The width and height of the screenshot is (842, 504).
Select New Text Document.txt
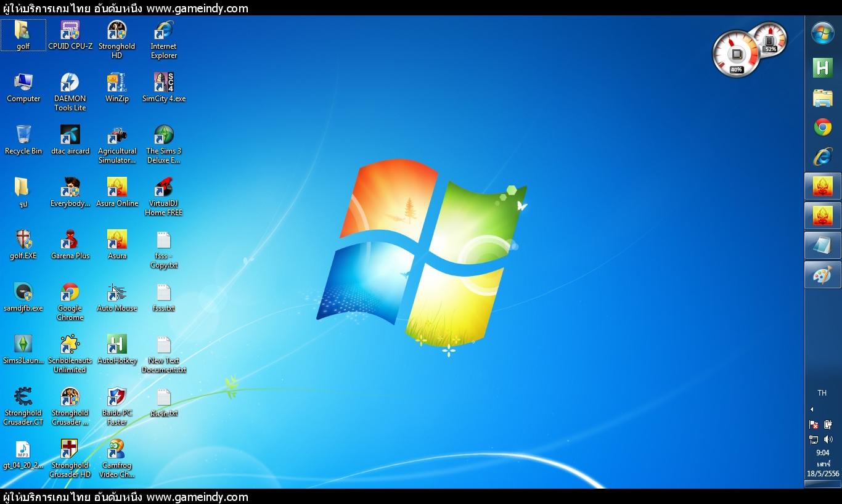point(164,354)
